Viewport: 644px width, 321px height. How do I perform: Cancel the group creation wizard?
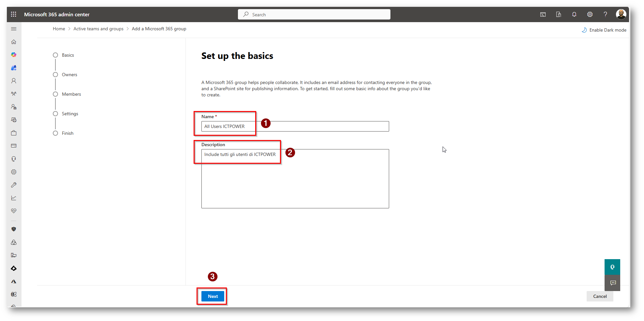[x=600, y=296]
